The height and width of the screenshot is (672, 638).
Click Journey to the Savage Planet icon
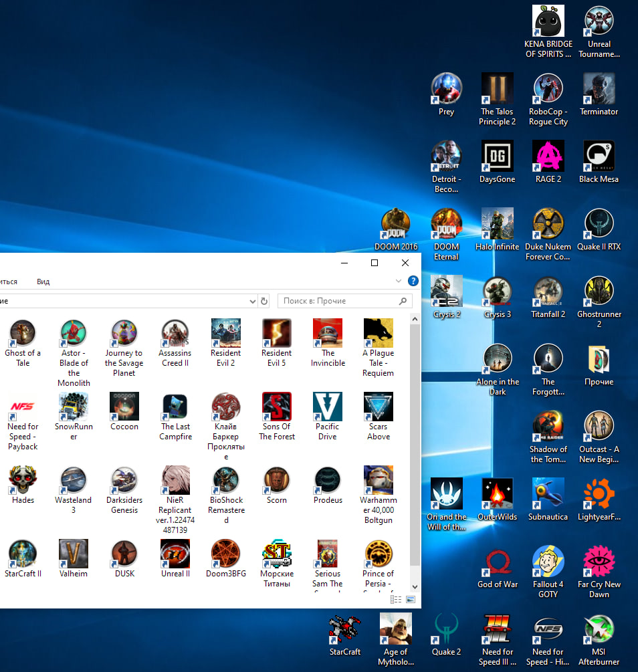(x=124, y=334)
